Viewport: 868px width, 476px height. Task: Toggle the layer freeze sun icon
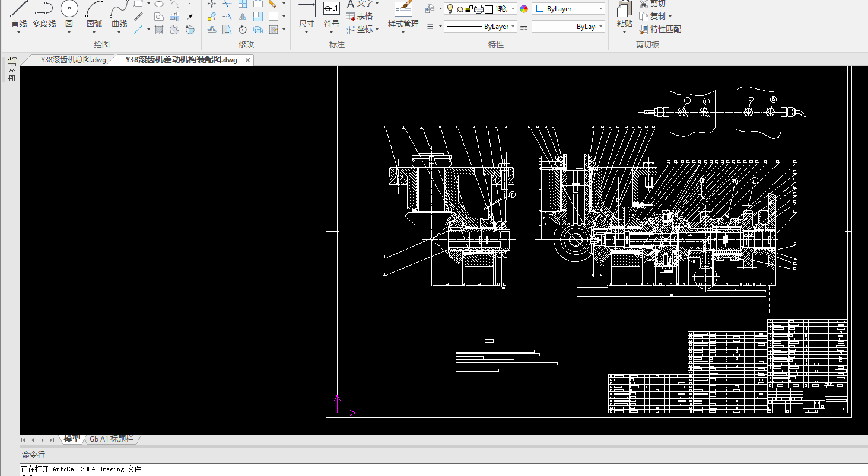click(x=459, y=9)
